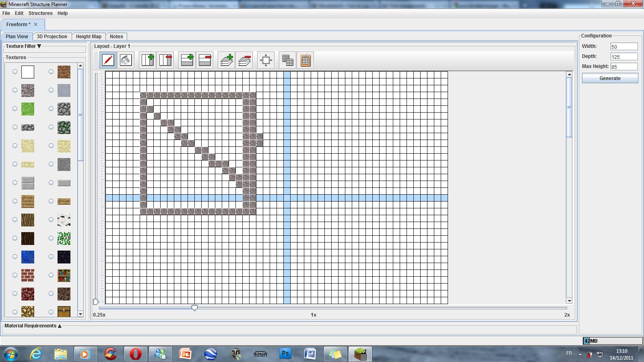Expand the Material Requirements section
644x362 pixels.
click(60, 326)
